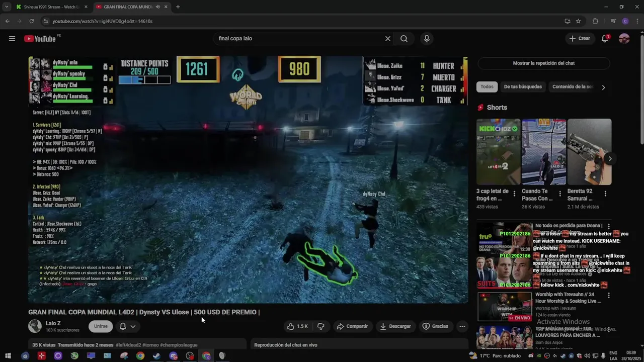Go back with the browser back arrow

[7, 21]
